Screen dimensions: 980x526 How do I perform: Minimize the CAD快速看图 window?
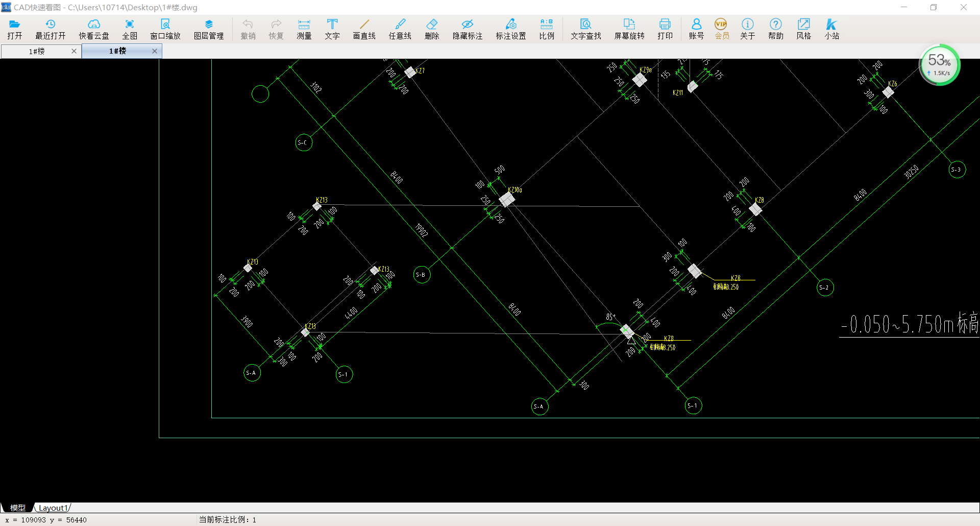pyautogui.click(x=904, y=7)
